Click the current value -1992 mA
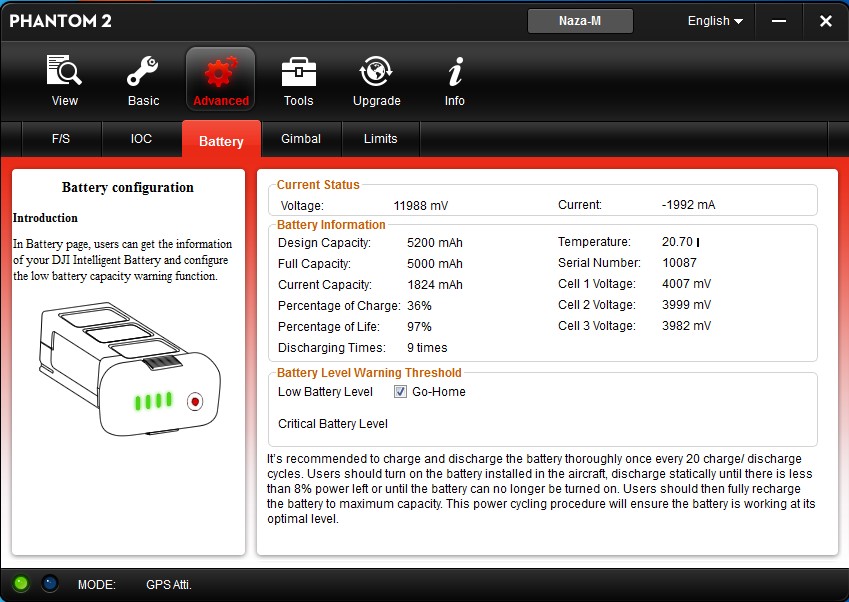Screen dimensions: 849x602 (688, 205)
